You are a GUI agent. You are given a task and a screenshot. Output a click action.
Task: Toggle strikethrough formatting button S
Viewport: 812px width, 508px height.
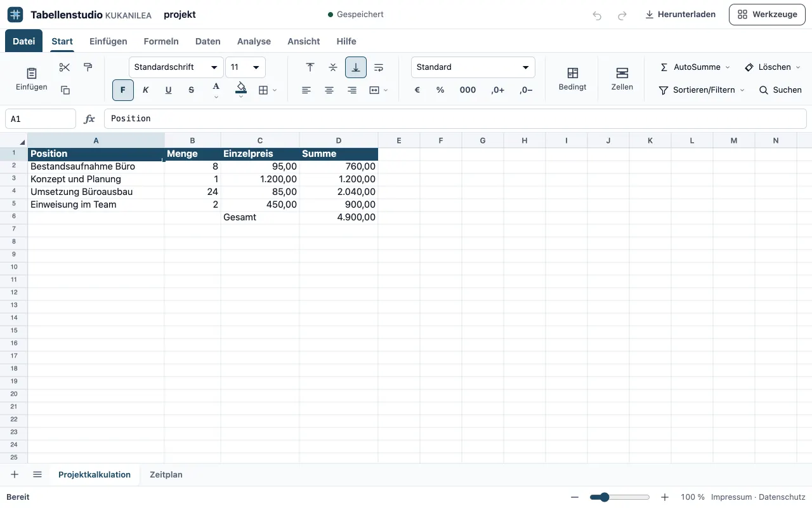192,90
